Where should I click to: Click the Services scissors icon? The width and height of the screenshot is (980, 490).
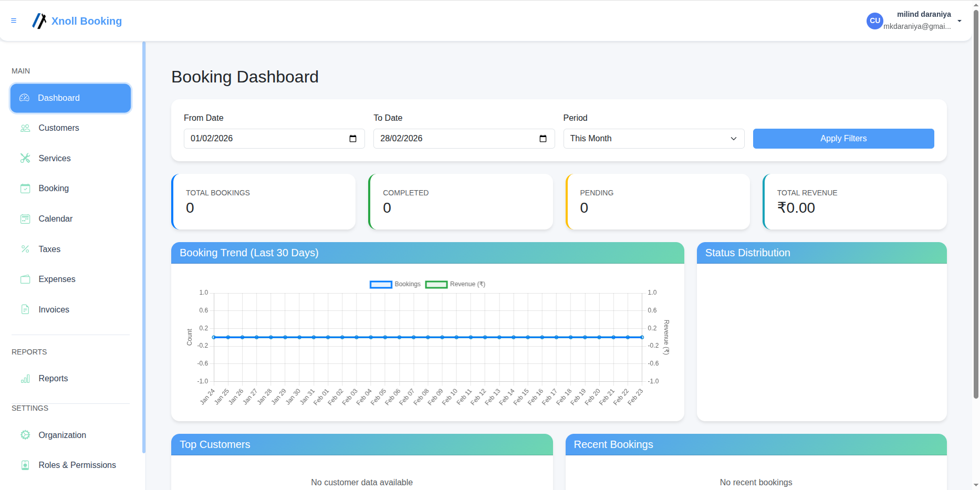(x=25, y=158)
